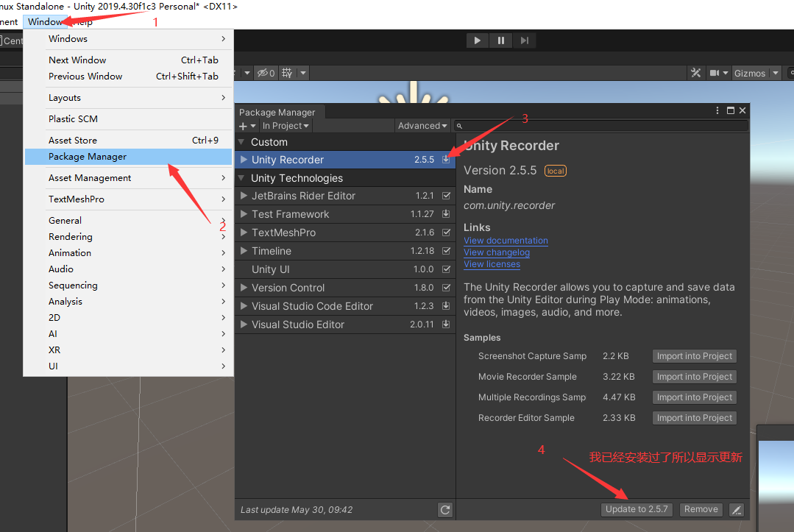
Task: Open the In Project filter dropdown
Action: click(286, 126)
